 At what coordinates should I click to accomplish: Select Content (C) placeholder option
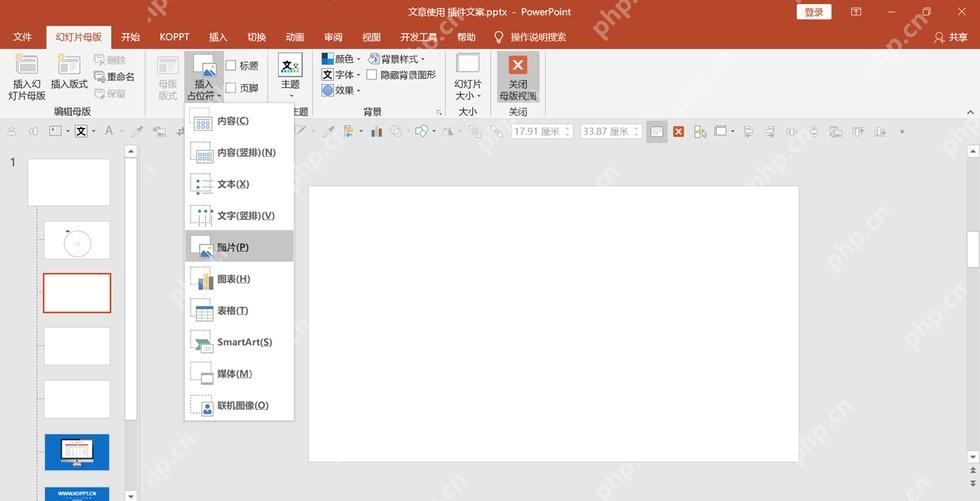click(239, 121)
